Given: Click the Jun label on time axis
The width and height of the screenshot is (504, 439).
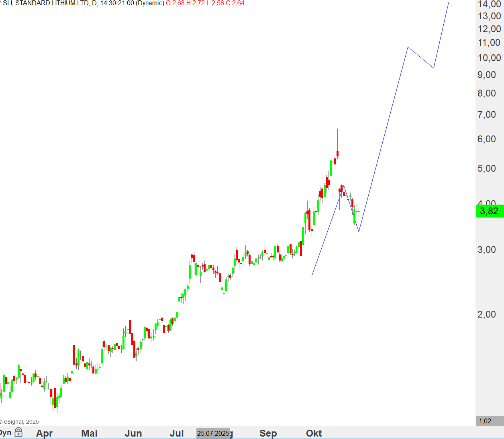Looking at the screenshot, I should pyautogui.click(x=133, y=433).
